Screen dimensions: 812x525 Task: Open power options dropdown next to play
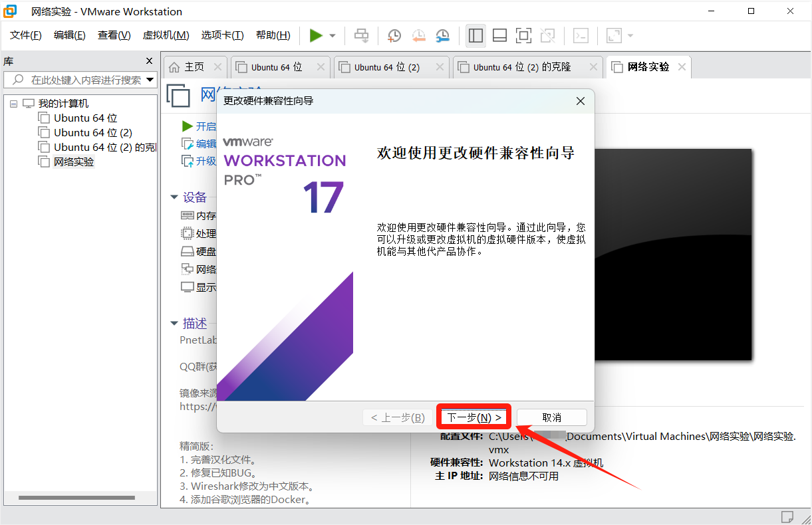pos(333,36)
